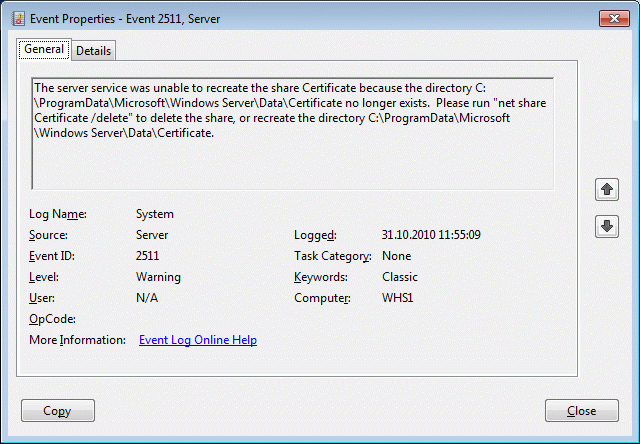Click inside the event description text box
This screenshot has height=444, width=640.
coord(293,133)
